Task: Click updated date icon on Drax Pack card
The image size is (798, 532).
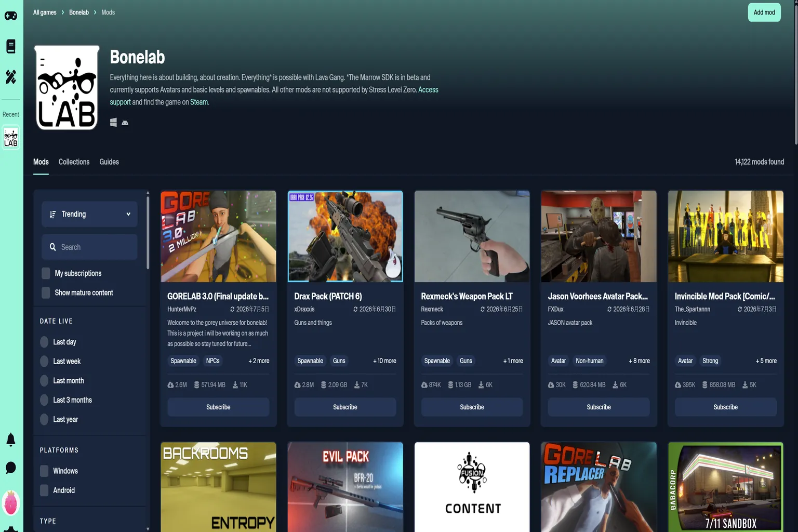Action: tap(355, 309)
